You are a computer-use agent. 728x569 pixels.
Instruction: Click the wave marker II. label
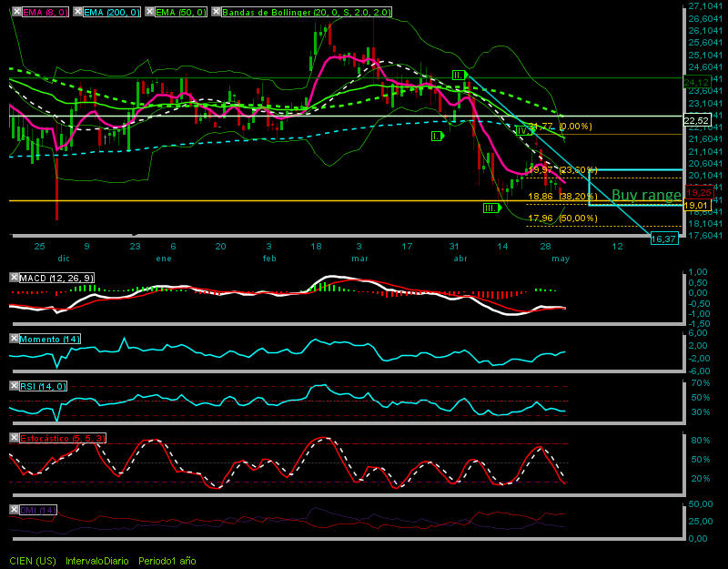(x=460, y=75)
